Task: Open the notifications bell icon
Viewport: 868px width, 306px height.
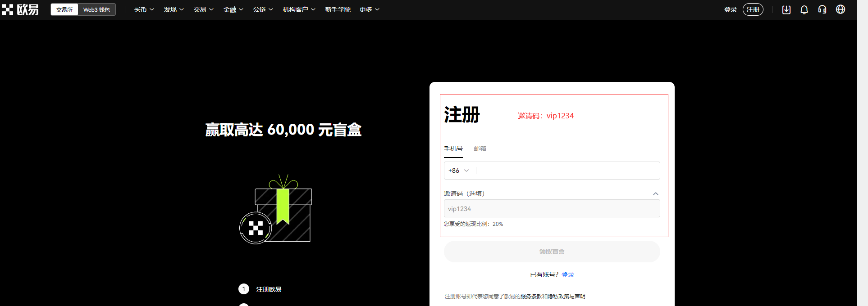Action: [x=804, y=9]
